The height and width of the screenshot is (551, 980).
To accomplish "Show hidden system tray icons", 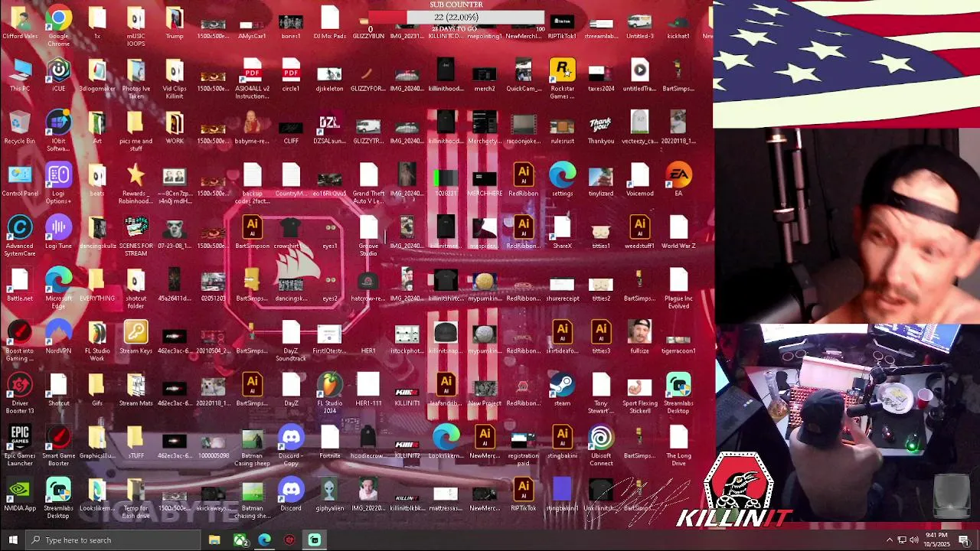I will coord(890,540).
